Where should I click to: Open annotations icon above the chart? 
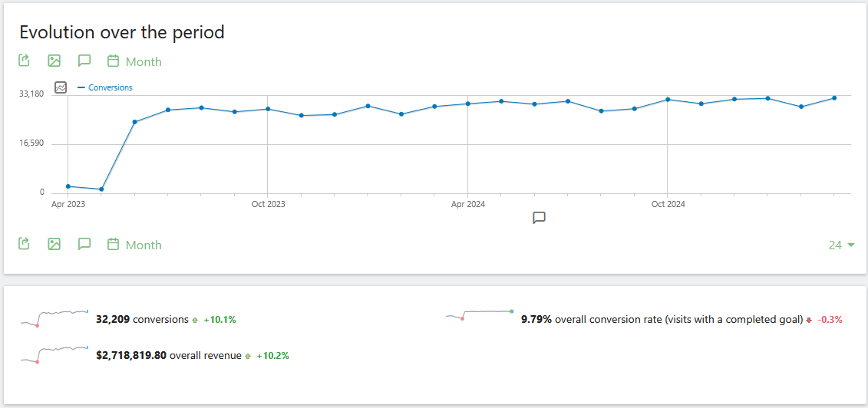click(84, 61)
